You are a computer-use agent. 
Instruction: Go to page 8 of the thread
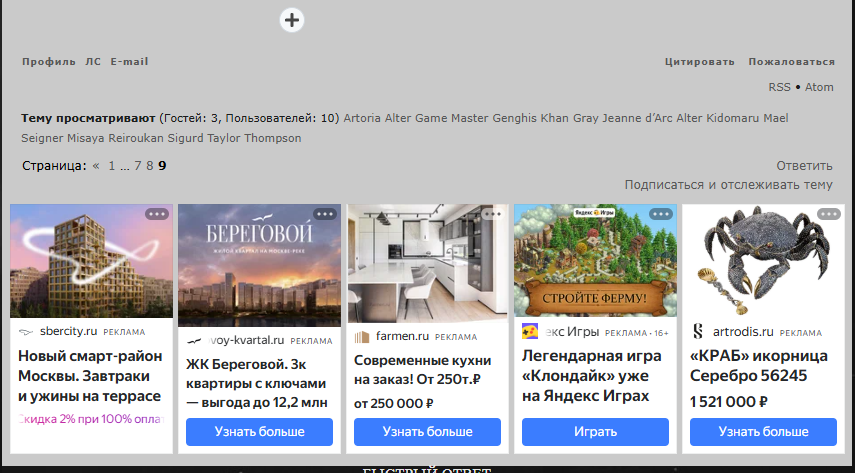click(149, 165)
